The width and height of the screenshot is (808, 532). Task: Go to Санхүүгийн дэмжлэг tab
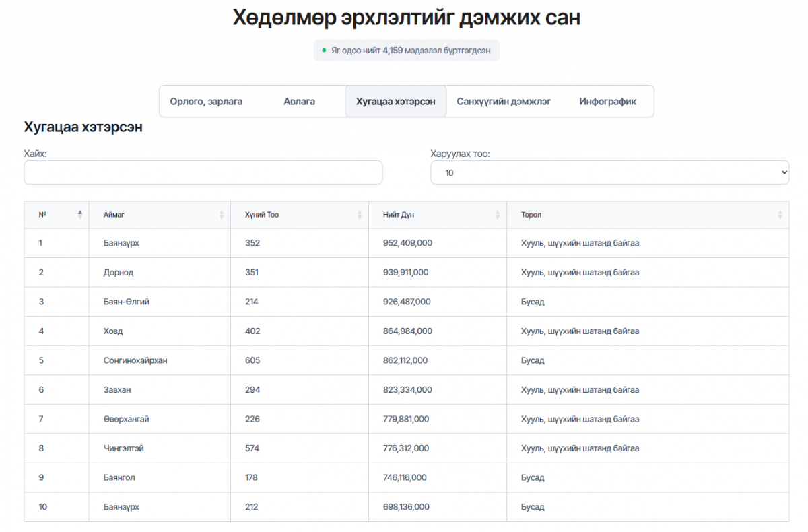pos(504,102)
